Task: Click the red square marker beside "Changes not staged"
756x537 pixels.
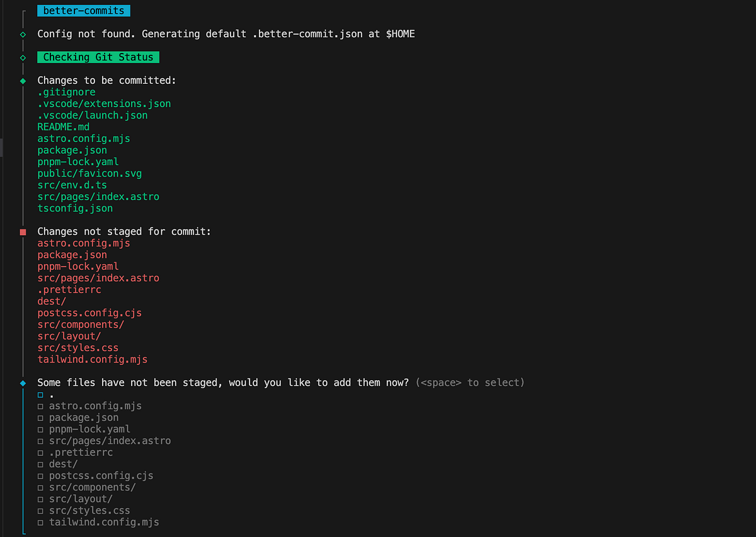Action: (23, 231)
